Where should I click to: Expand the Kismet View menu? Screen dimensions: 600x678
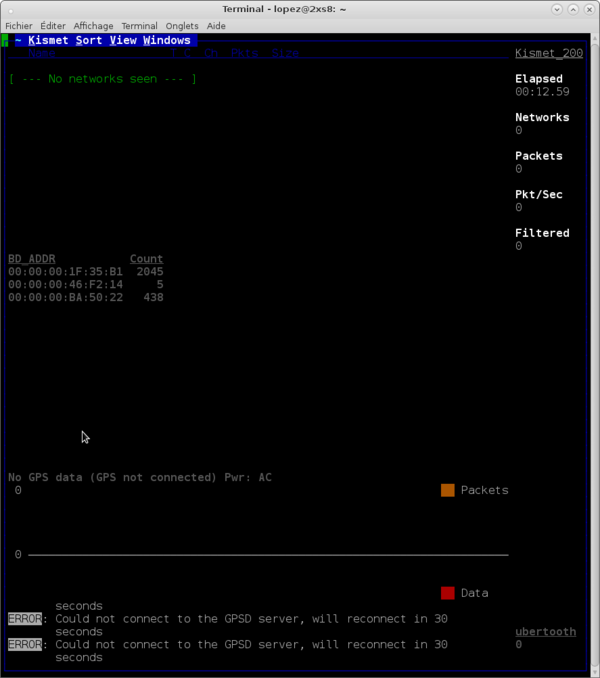(x=123, y=41)
